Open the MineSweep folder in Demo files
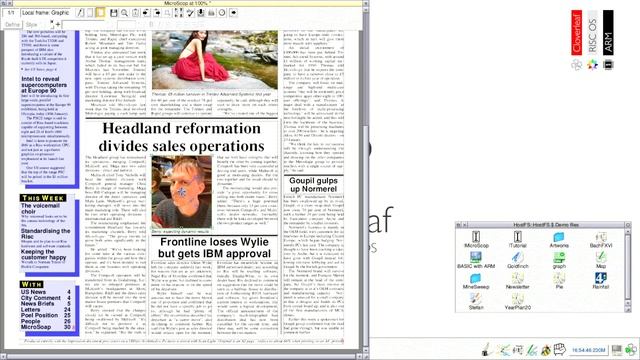The height and width of the screenshot is (360, 640). pos(476,281)
